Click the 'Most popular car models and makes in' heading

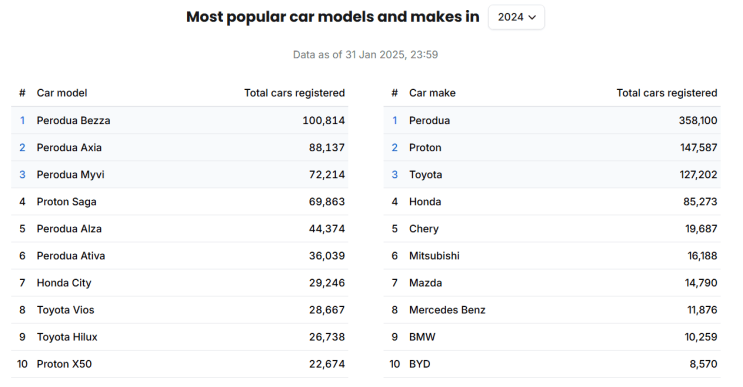[333, 17]
